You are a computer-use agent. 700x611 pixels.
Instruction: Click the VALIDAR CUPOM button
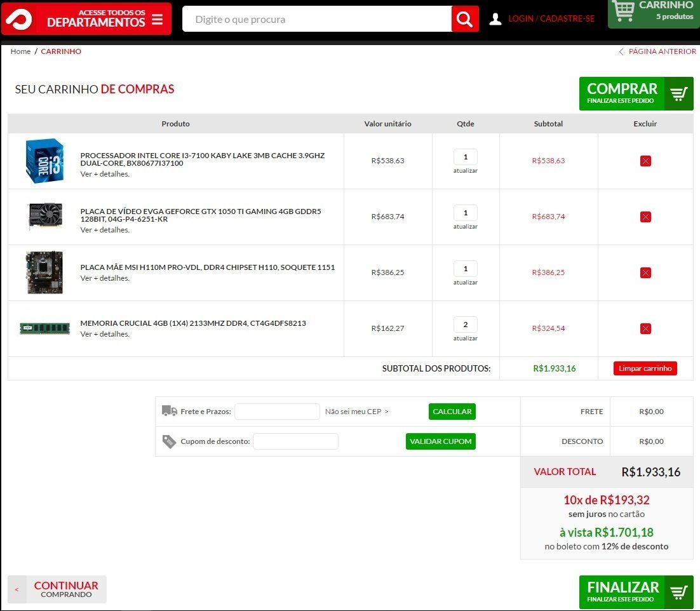[441, 441]
